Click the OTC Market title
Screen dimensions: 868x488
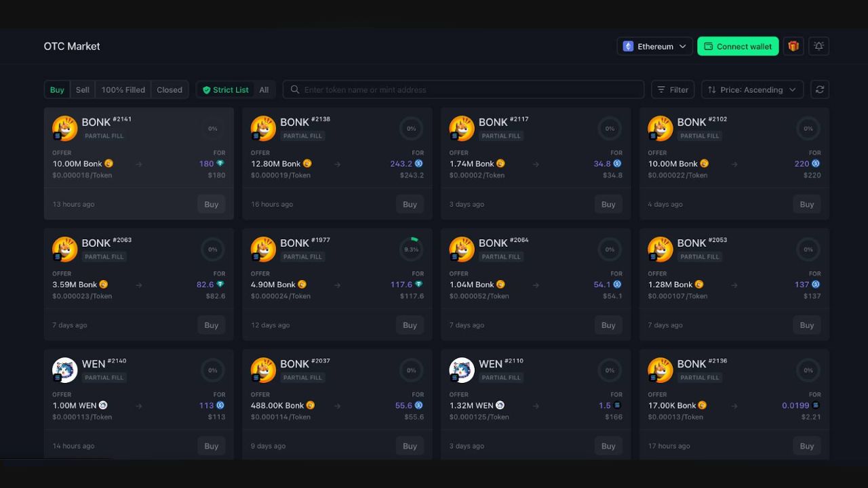coord(72,46)
